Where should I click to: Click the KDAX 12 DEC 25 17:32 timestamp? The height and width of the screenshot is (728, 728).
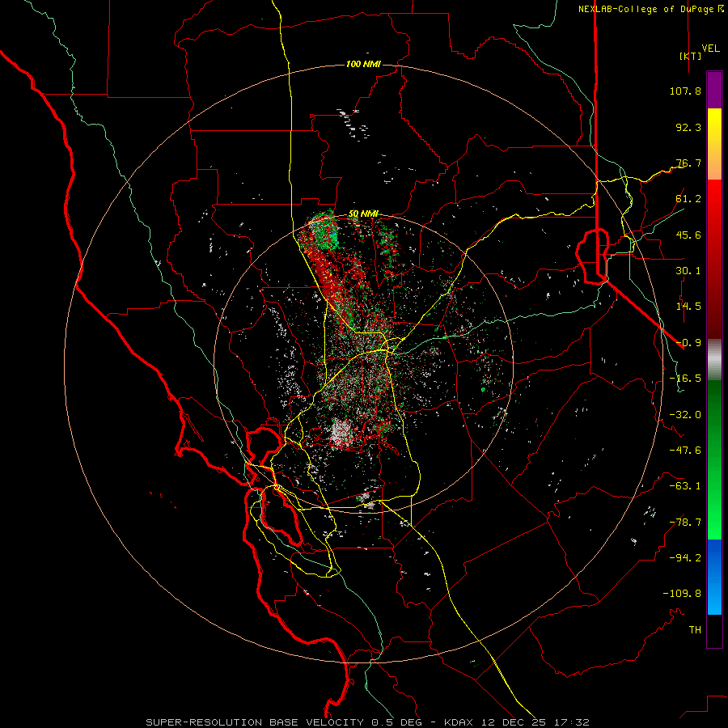point(517,722)
